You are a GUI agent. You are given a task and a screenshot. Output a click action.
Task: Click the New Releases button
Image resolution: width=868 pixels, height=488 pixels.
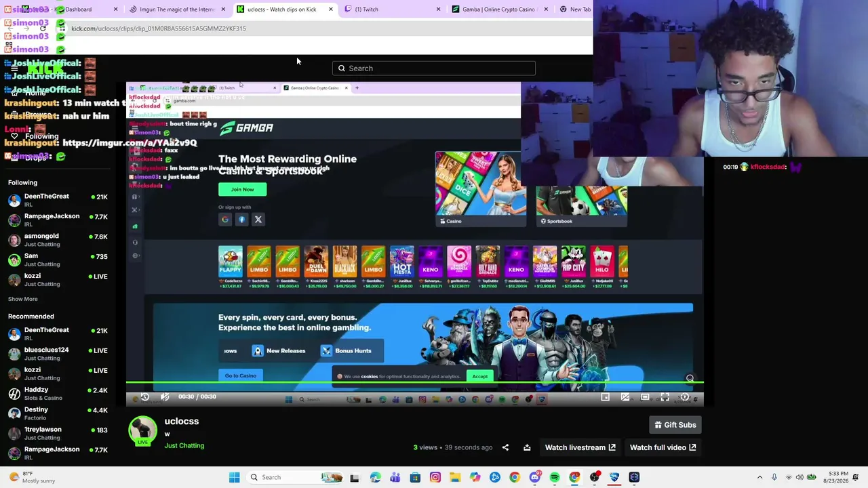click(279, 351)
